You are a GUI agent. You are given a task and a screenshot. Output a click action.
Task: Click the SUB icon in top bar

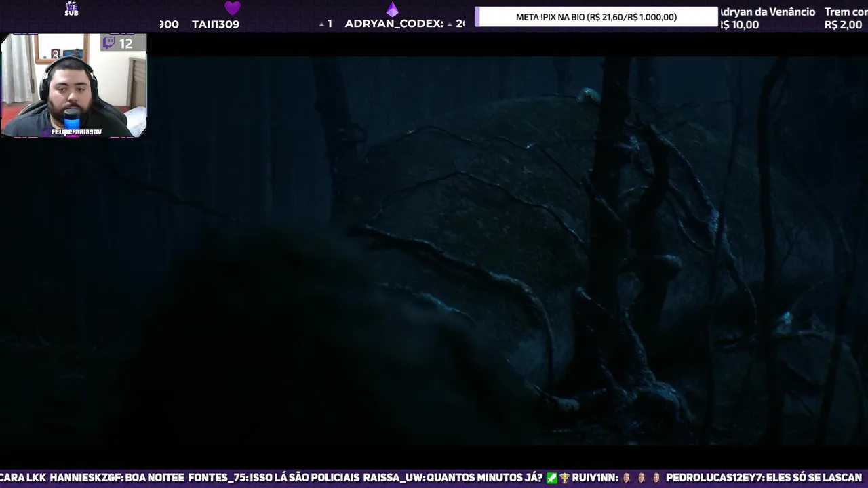pos(71,9)
